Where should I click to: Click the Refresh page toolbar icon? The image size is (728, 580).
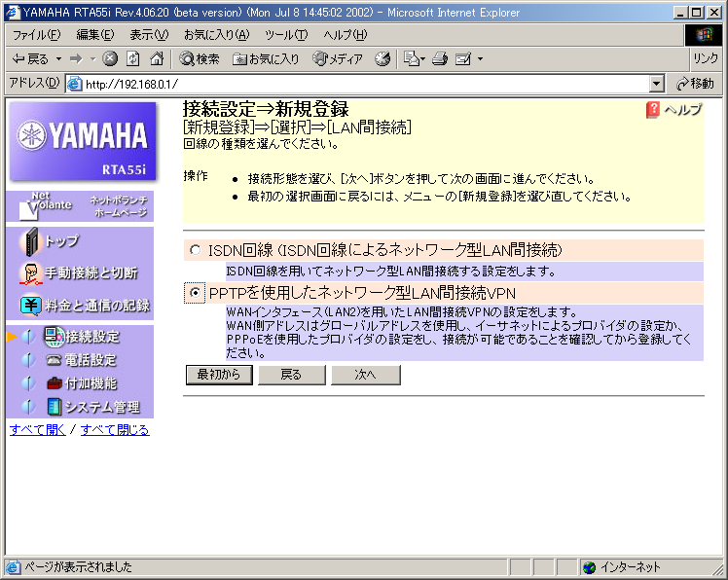pos(132,59)
